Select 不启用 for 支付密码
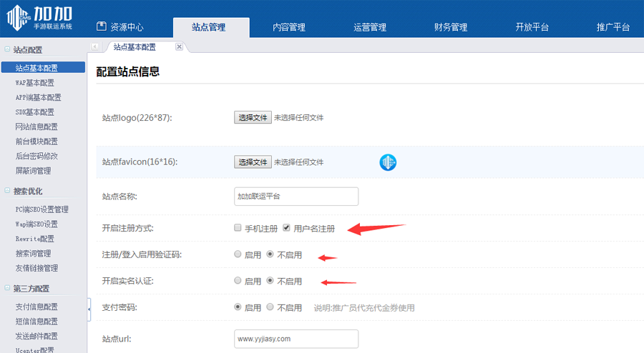644x353 pixels. click(x=270, y=307)
